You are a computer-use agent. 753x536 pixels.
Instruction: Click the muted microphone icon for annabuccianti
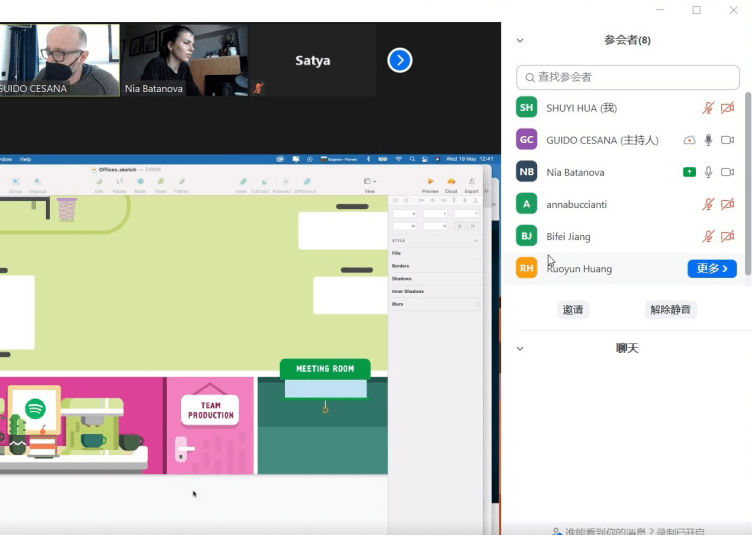point(708,204)
